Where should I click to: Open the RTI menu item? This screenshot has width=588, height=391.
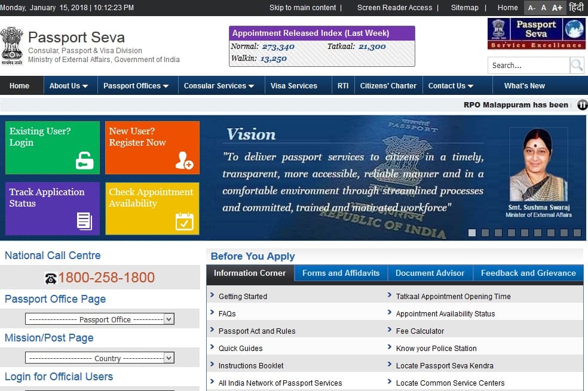343,86
